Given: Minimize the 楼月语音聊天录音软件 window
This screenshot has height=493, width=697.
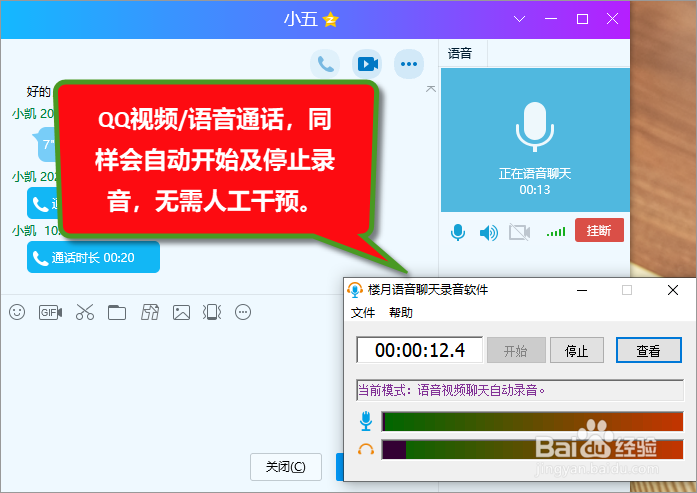Looking at the screenshot, I should point(582,290).
